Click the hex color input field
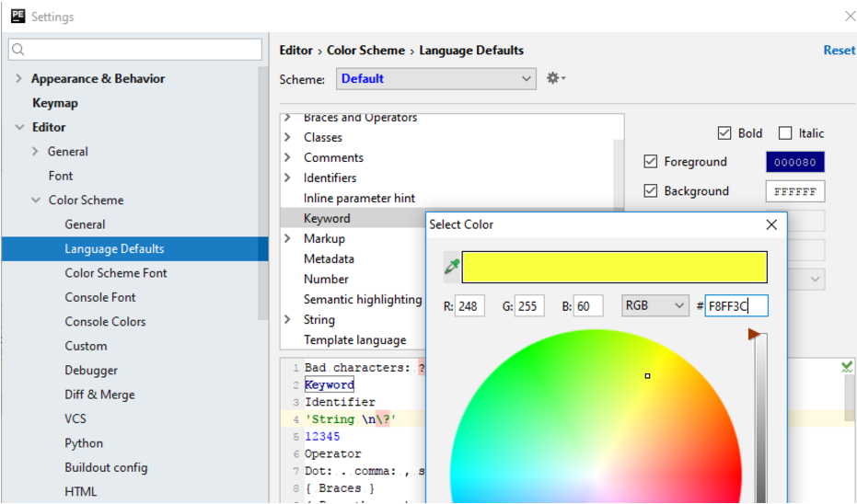Screen dimensions: 857x504 coord(735,306)
